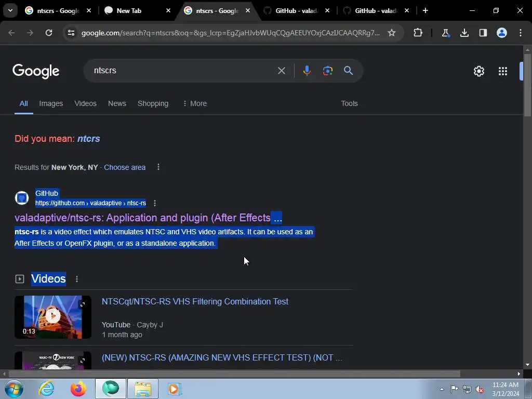Viewport: 532px width, 399px height.
Task: Select the All results tab
Action: pyautogui.click(x=23, y=103)
